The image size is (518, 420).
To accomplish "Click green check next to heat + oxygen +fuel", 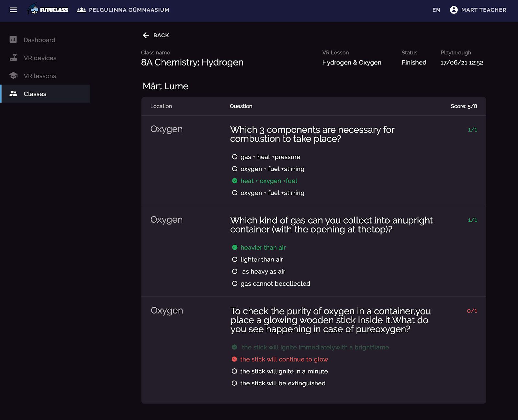I will [x=235, y=181].
